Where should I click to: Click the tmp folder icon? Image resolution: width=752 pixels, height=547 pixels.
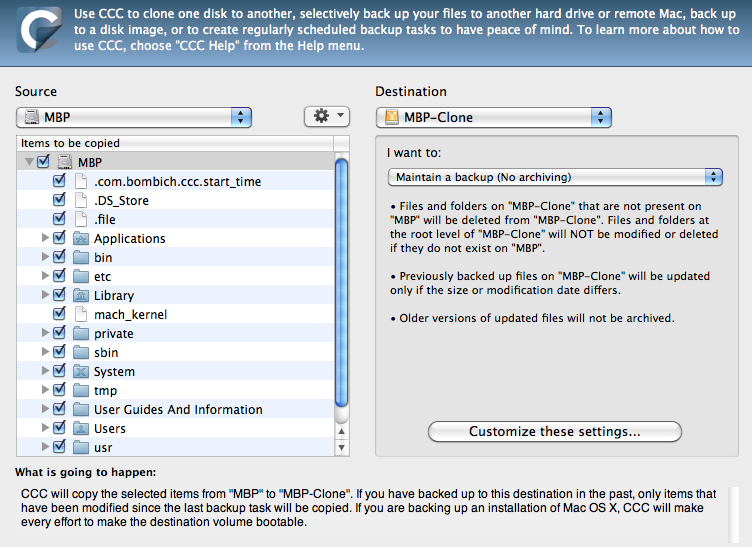(x=81, y=390)
